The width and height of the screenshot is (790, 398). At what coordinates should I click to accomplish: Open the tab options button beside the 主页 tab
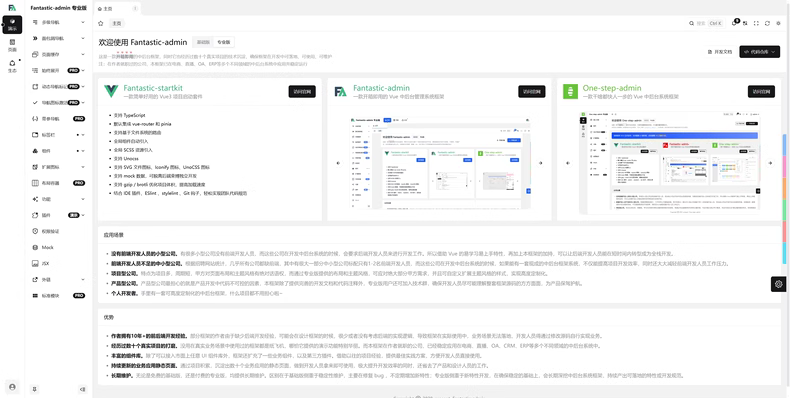(x=135, y=9)
